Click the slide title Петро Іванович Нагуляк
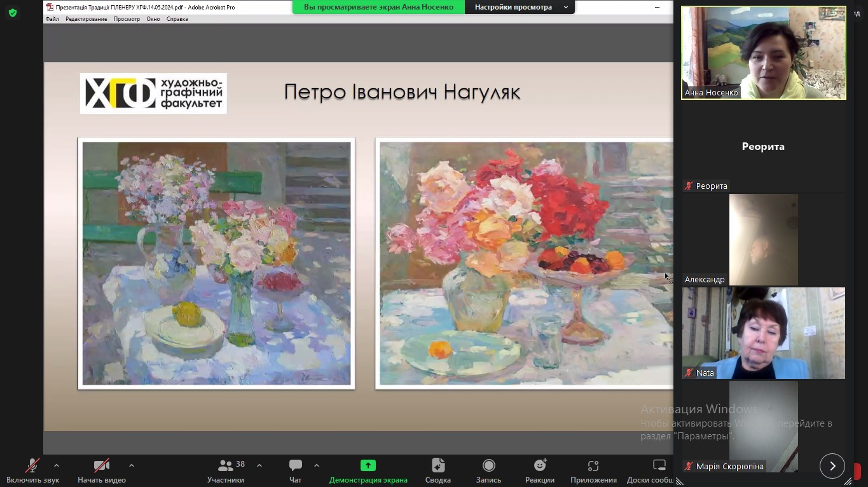Screen dimensions: 868x487 (x=402, y=92)
